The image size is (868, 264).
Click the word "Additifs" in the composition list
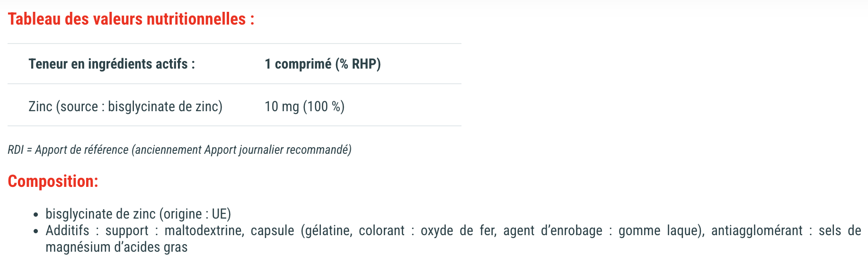(67, 230)
